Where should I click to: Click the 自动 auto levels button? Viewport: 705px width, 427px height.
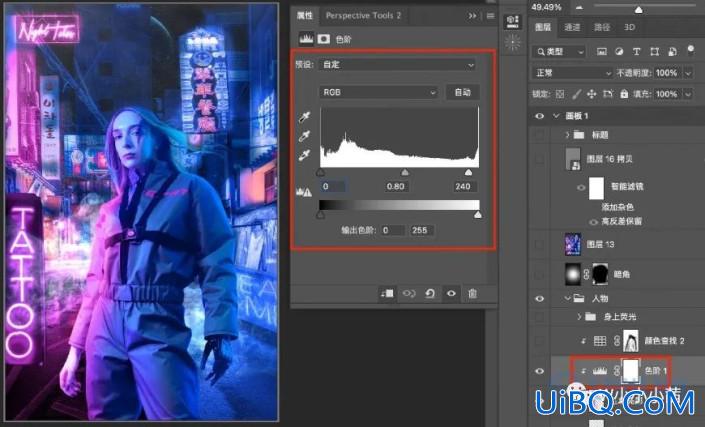coord(462,92)
